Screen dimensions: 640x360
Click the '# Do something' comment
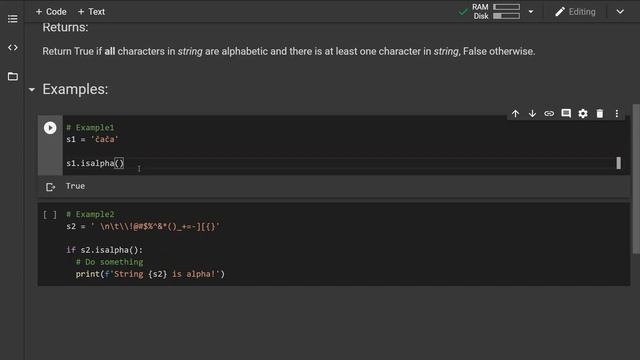click(x=109, y=262)
